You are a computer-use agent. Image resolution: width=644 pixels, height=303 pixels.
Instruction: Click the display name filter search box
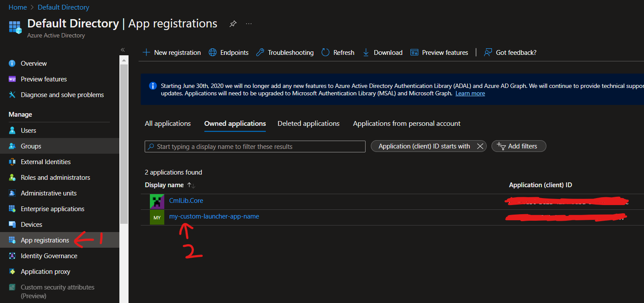coord(255,147)
